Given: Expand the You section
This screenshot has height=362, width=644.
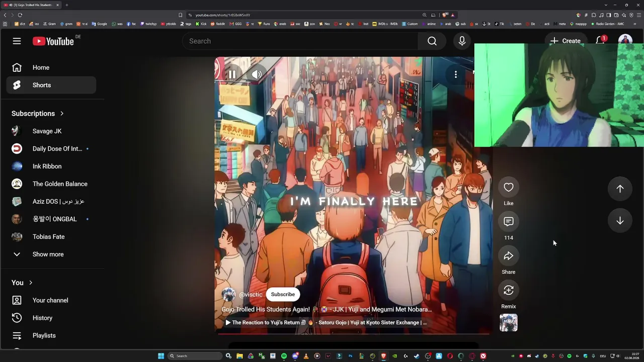Looking at the screenshot, I should tap(22, 283).
